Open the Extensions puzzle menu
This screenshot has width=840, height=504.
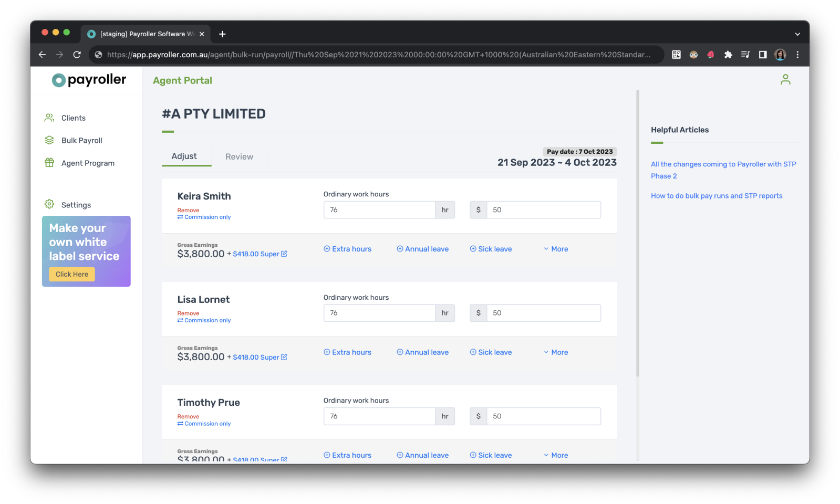[x=728, y=55]
